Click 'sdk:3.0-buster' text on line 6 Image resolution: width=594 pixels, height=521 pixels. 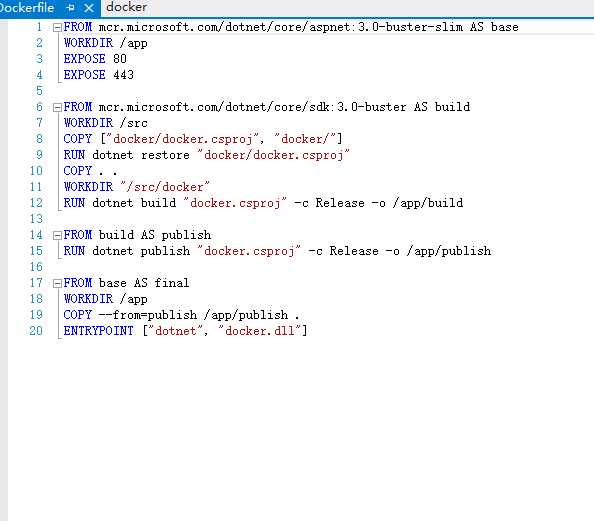tap(358, 107)
